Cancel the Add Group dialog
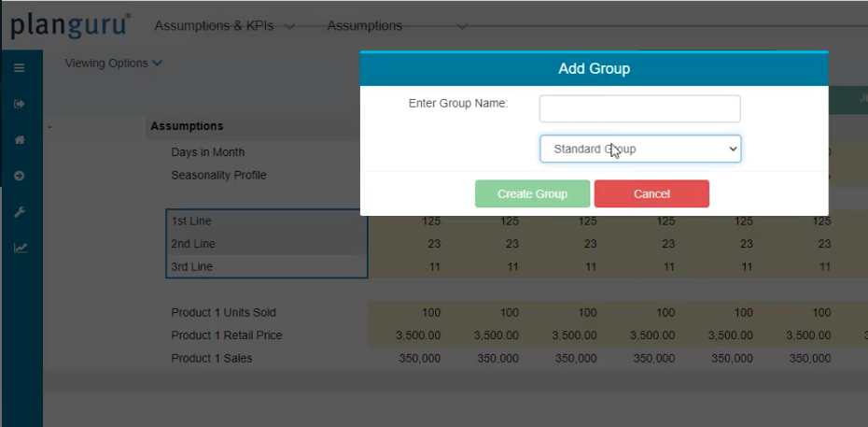Screen dimensions: 868x427 point(651,193)
